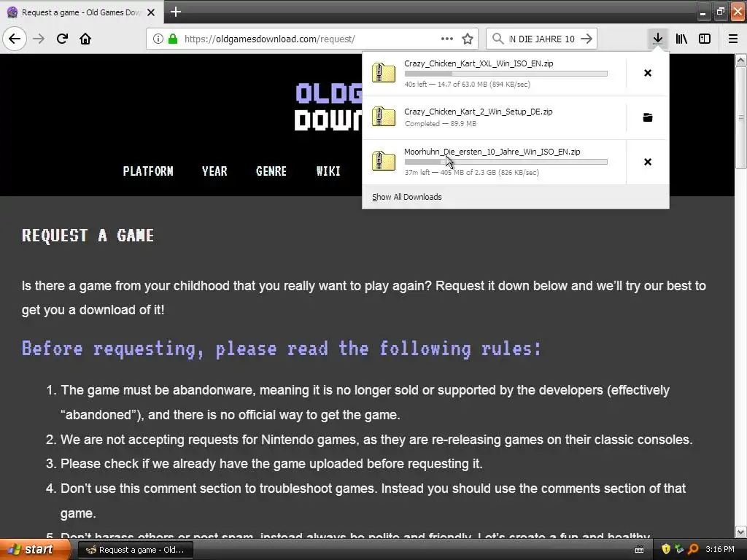Click the tray keyboard icon
The image size is (747, 560).
click(639, 550)
